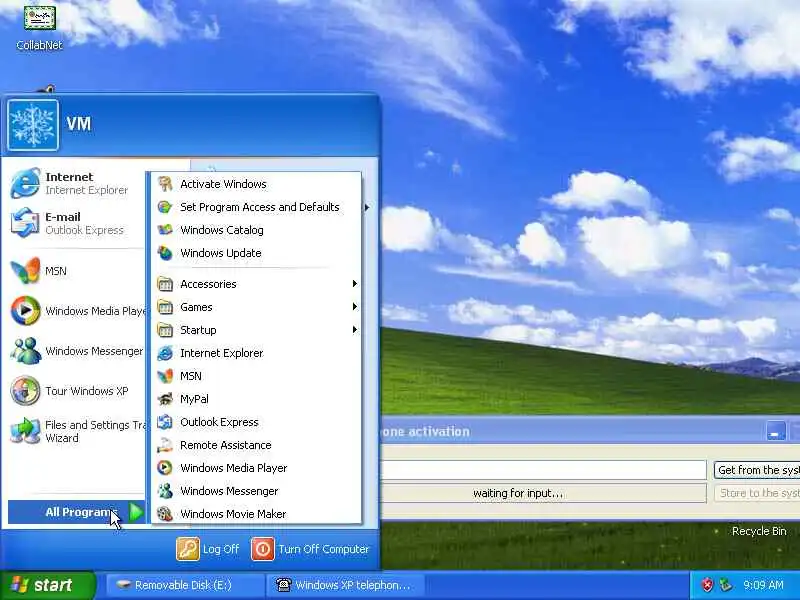Open the Startup folder entry

pyautogui.click(x=256, y=330)
